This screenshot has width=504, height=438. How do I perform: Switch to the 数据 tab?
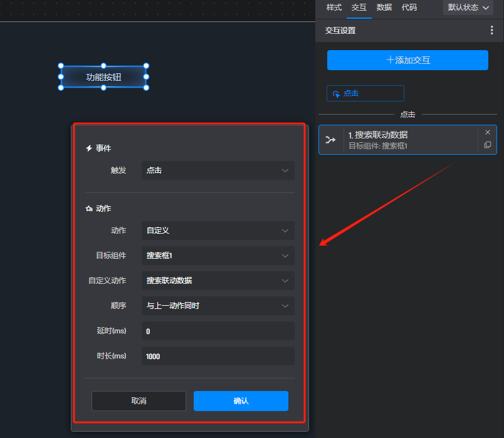(384, 8)
